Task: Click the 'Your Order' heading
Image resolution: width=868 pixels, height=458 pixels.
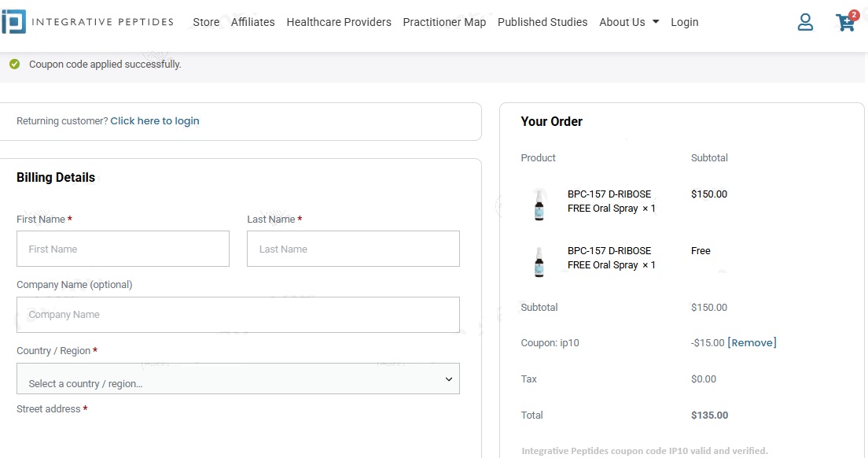Action: [x=551, y=121]
